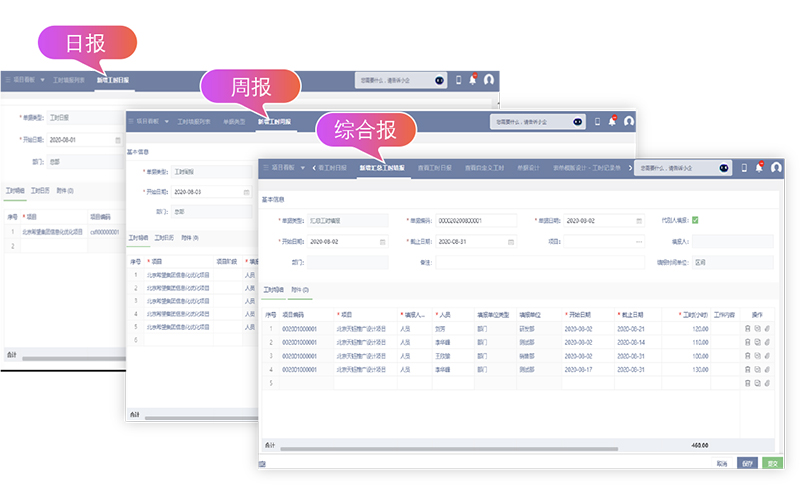The width and height of the screenshot is (800, 485).
Task: Open user avatar in weekly report window
Action: pos(629,121)
